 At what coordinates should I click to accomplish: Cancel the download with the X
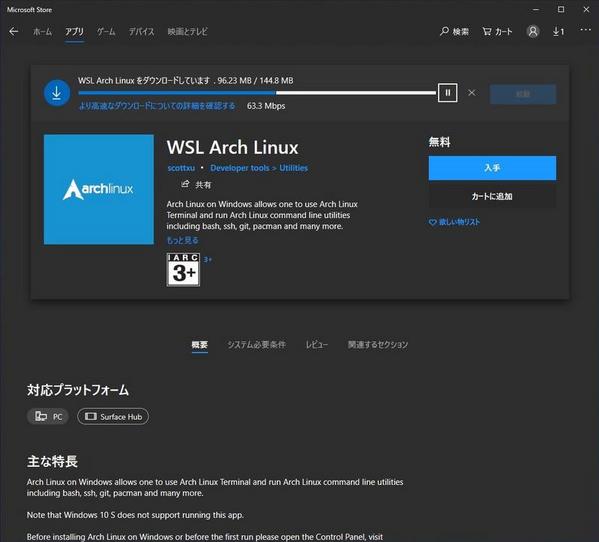point(472,92)
